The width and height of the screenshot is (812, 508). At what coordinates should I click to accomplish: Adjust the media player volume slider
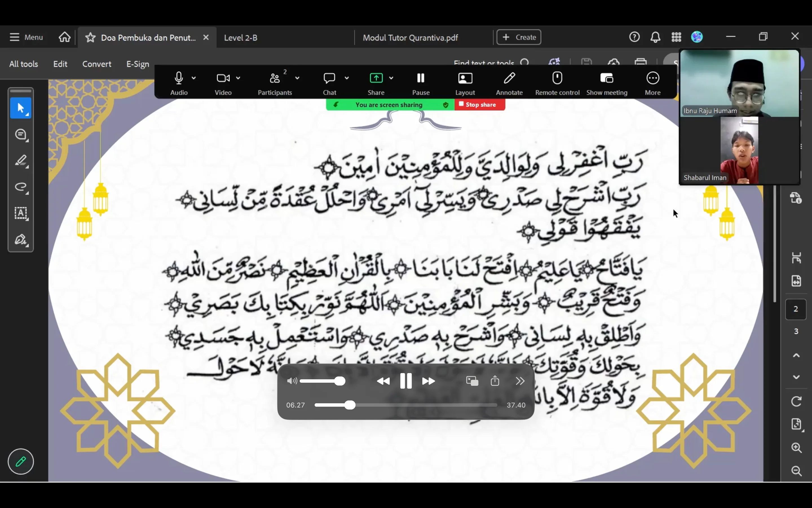click(x=323, y=381)
